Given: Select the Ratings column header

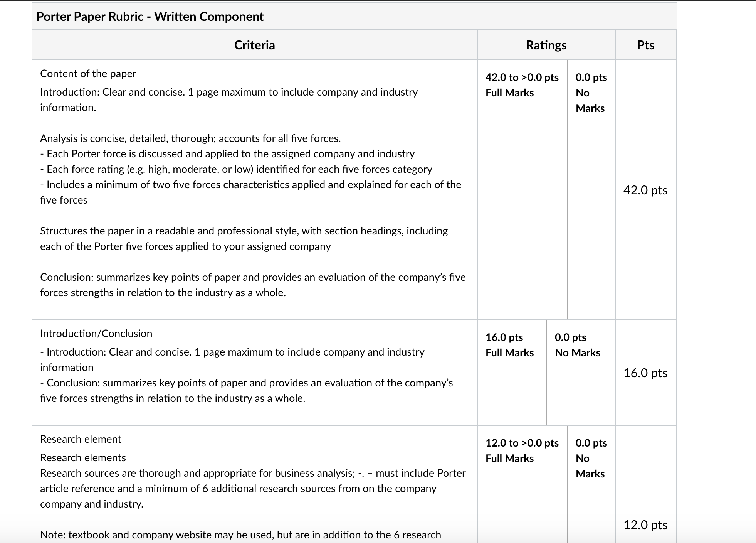Looking at the screenshot, I should (x=546, y=45).
